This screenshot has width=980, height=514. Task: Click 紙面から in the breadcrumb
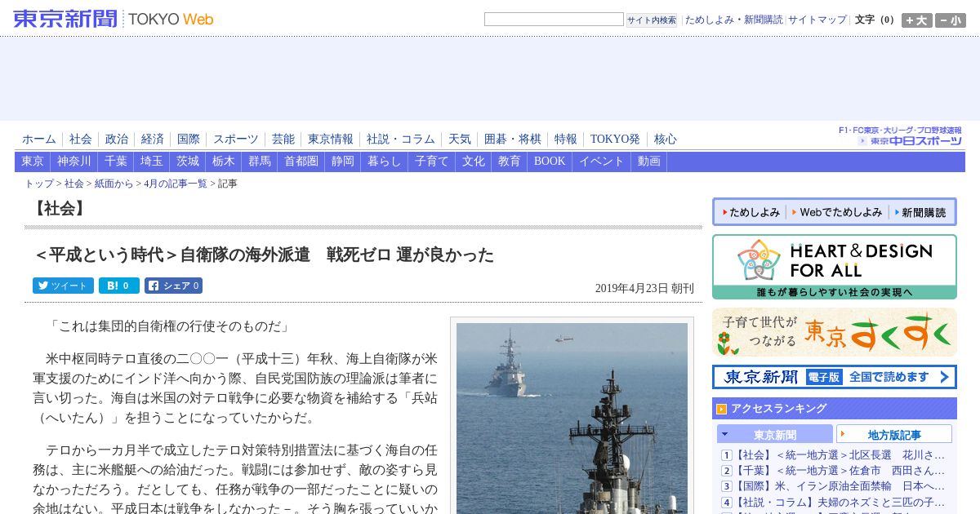point(114,184)
